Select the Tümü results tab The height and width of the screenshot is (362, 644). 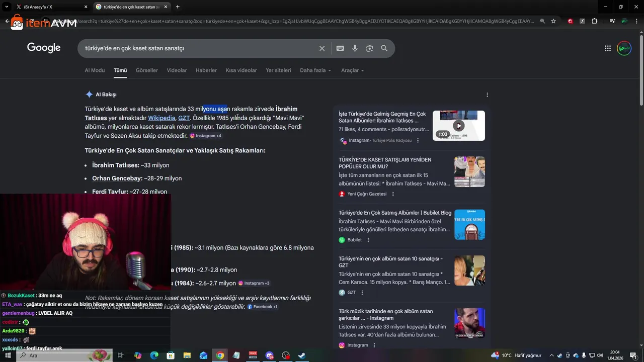[x=120, y=70]
